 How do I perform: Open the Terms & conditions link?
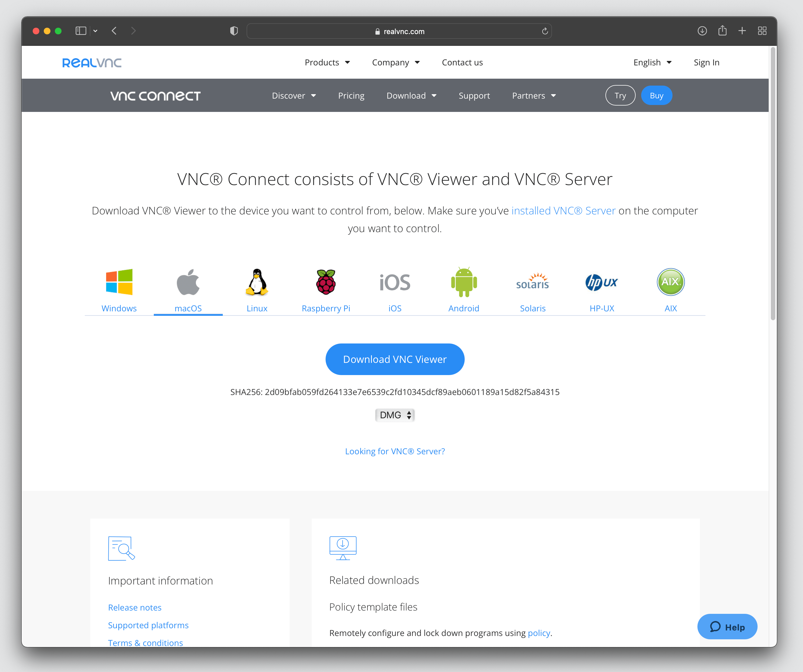point(145,643)
